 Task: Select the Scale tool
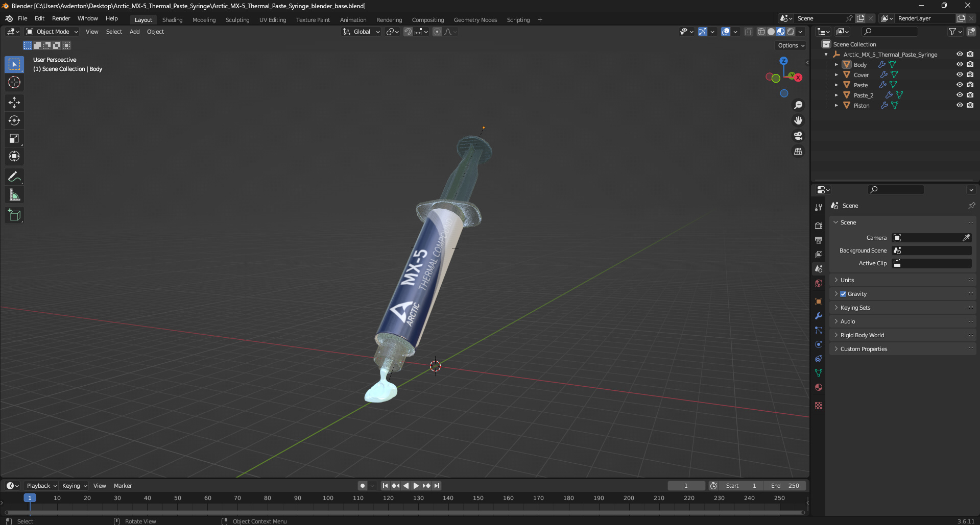tap(14, 138)
